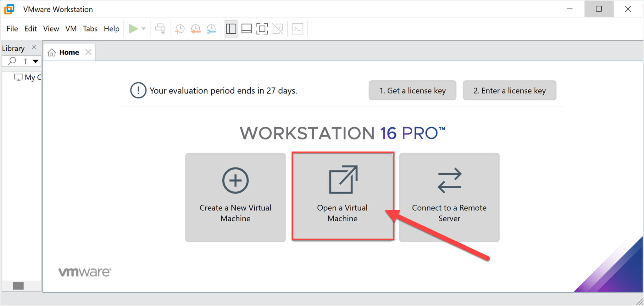Click Connect to a Remote Server
644x306 pixels.
pyautogui.click(x=449, y=197)
